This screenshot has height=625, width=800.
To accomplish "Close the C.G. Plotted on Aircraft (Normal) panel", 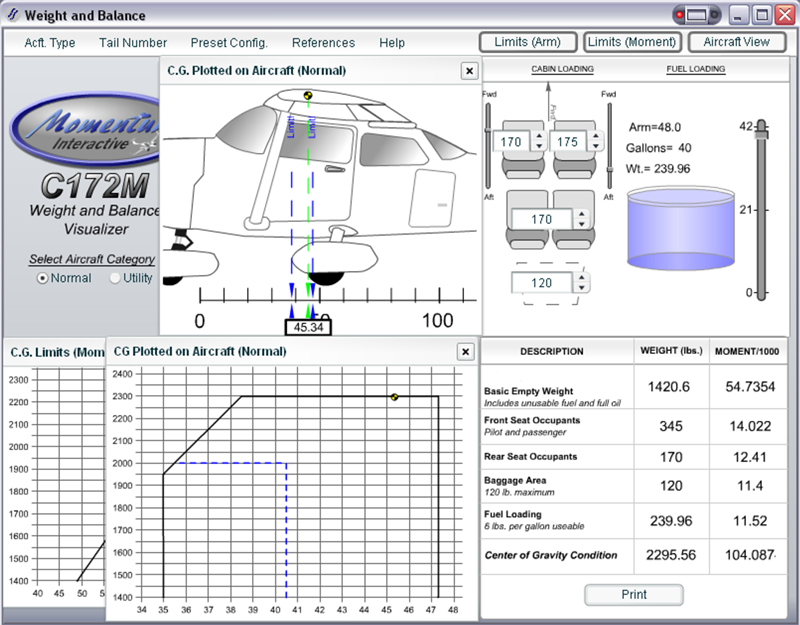I will click(x=469, y=71).
